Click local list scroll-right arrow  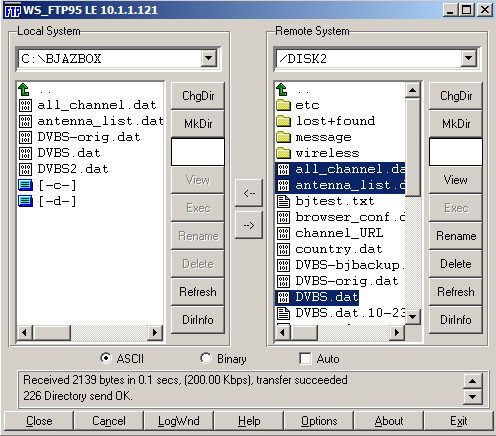(155, 332)
